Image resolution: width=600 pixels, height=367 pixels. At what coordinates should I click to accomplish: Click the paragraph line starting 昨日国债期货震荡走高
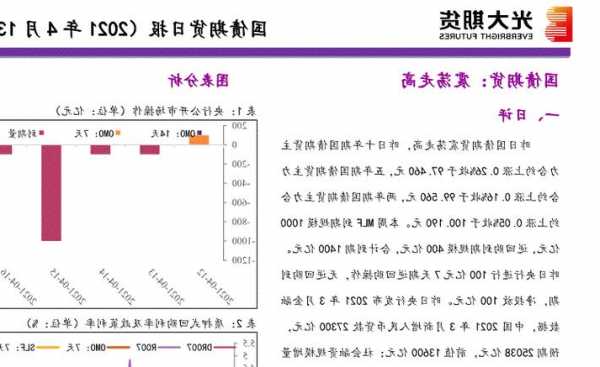click(406, 145)
